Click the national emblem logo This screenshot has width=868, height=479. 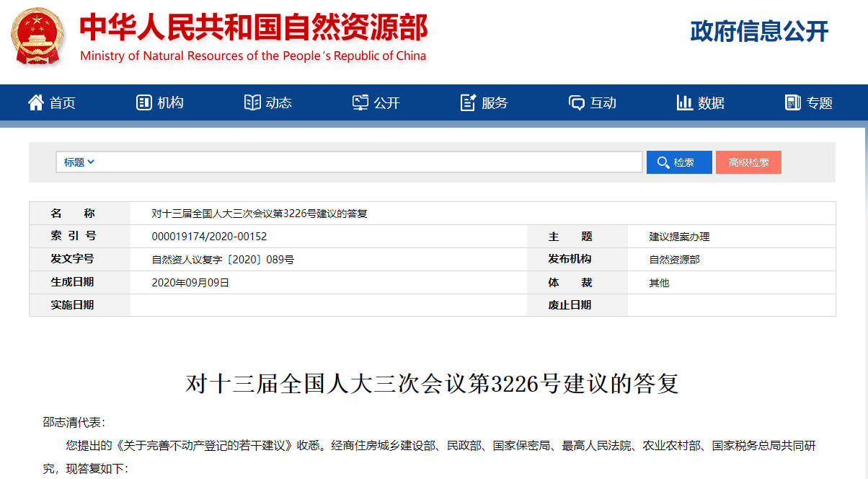click(38, 36)
